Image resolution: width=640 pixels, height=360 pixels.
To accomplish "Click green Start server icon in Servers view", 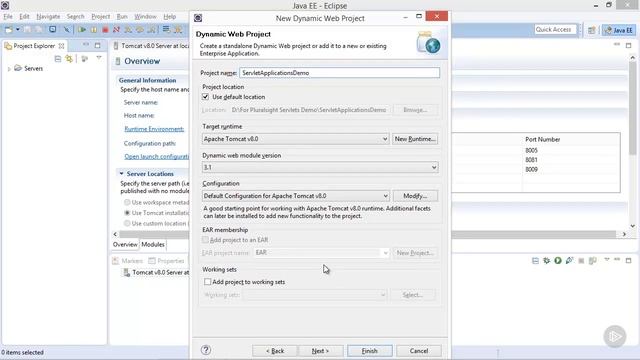I will (x=558, y=260).
